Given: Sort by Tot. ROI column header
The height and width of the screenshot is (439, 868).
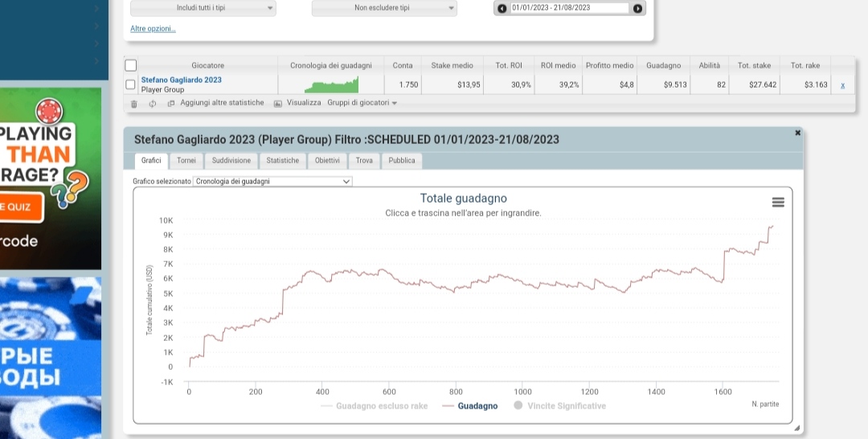Looking at the screenshot, I should (508, 65).
